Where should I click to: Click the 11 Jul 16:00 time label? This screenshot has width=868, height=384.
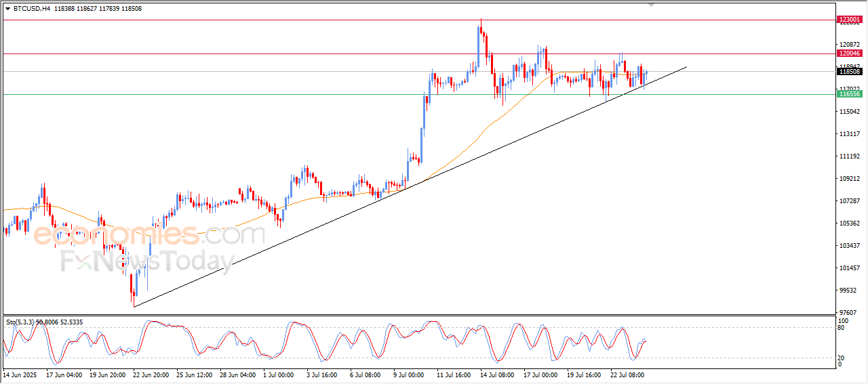pos(454,374)
